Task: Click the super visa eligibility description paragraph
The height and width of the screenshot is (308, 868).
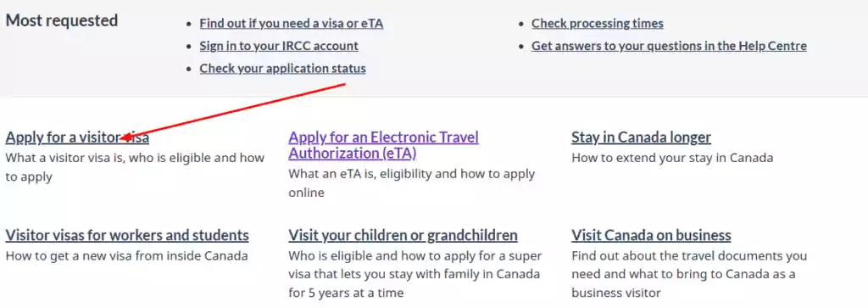Action: point(415,274)
